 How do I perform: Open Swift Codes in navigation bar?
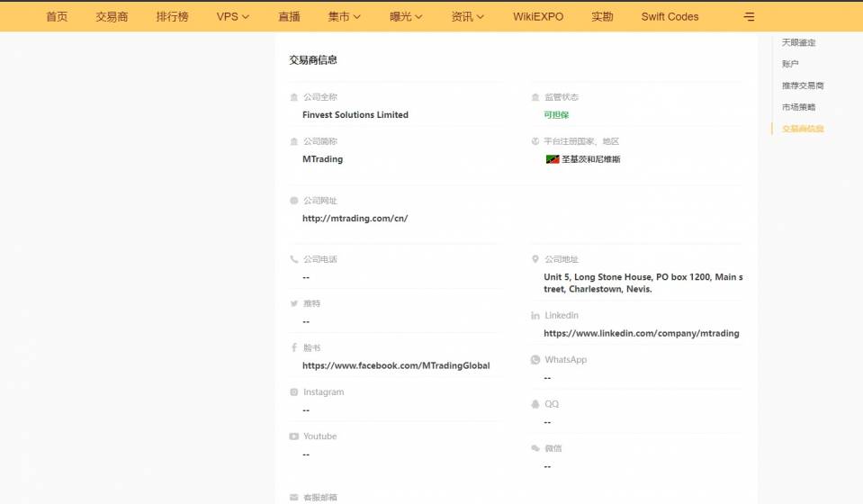point(670,16)
